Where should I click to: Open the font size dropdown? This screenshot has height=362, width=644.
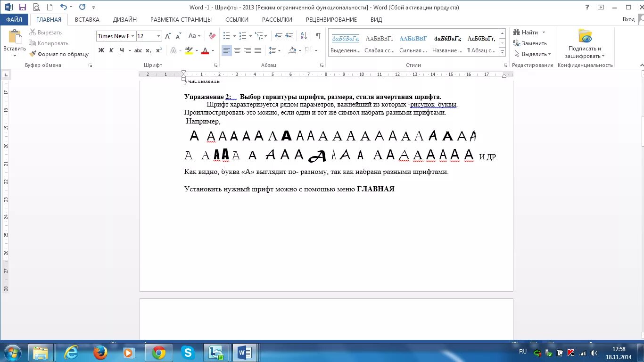click(x=158, y=36)
